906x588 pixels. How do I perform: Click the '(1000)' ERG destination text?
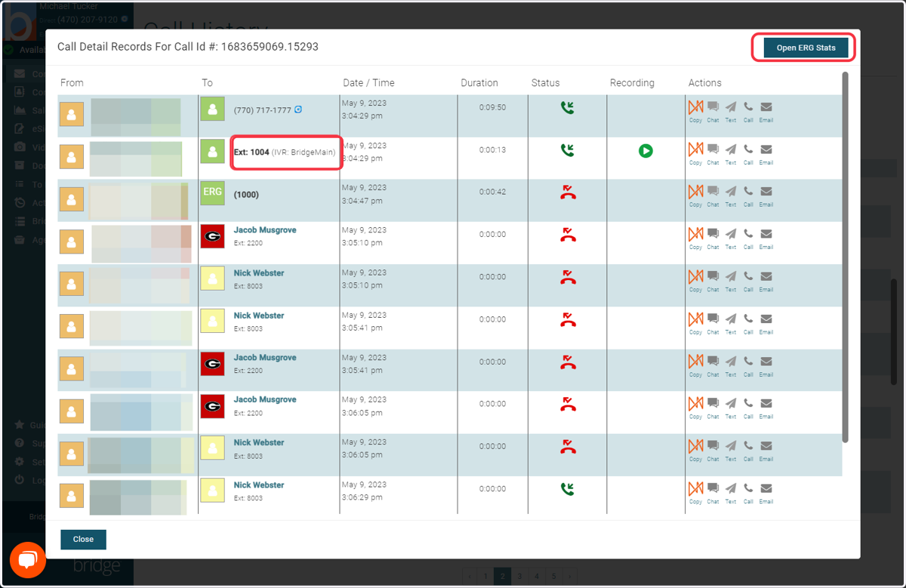(x=246, y=195)
